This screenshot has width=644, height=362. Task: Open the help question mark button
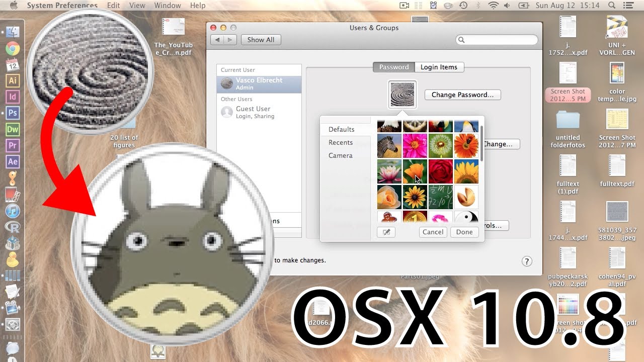527,261
